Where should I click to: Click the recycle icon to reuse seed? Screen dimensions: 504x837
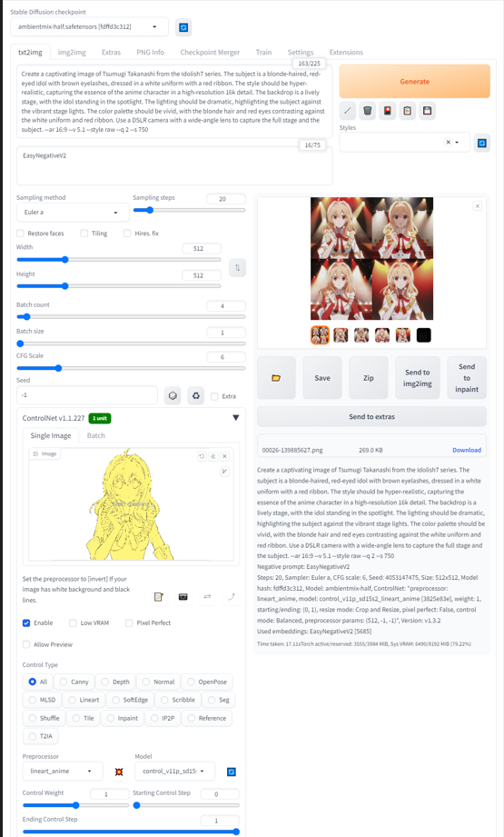(196, 395)
